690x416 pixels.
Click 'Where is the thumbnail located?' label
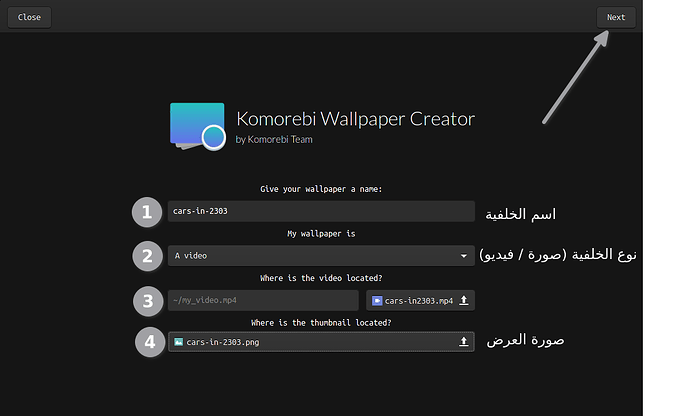pyautogui.click(x=321, y=323)
